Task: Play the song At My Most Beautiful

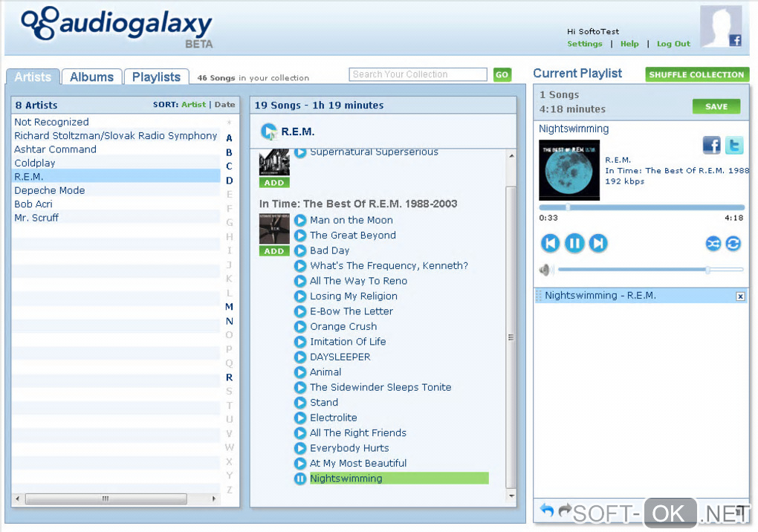Action: point(300,464)
